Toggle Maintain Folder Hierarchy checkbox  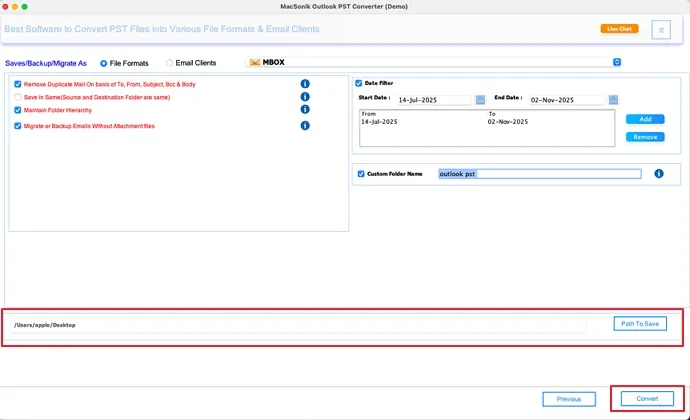coord(18,110)
